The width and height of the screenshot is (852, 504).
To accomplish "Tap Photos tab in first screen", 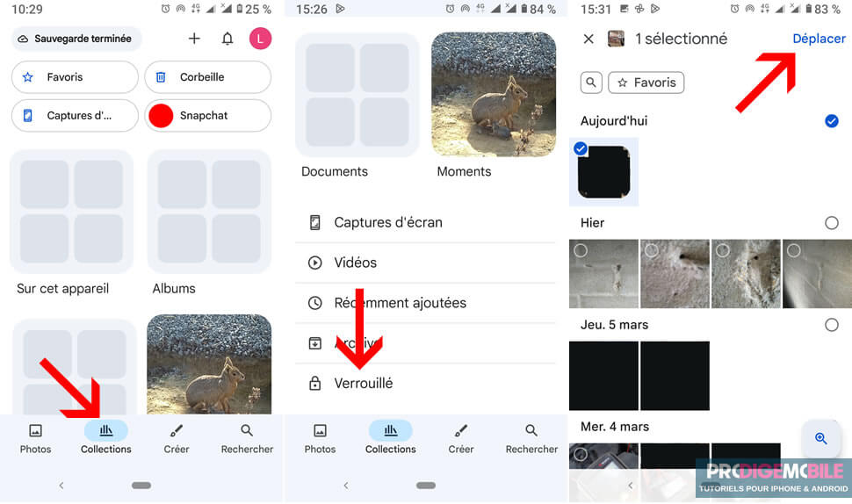I will coord(35,439).
